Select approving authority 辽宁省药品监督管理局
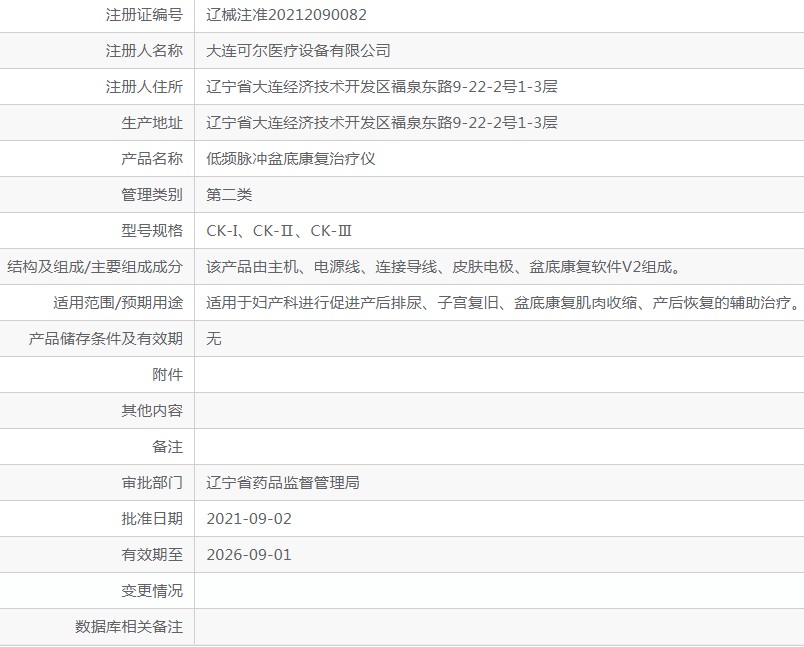This screenshot has height=647, width=804. tap(283, 482)
